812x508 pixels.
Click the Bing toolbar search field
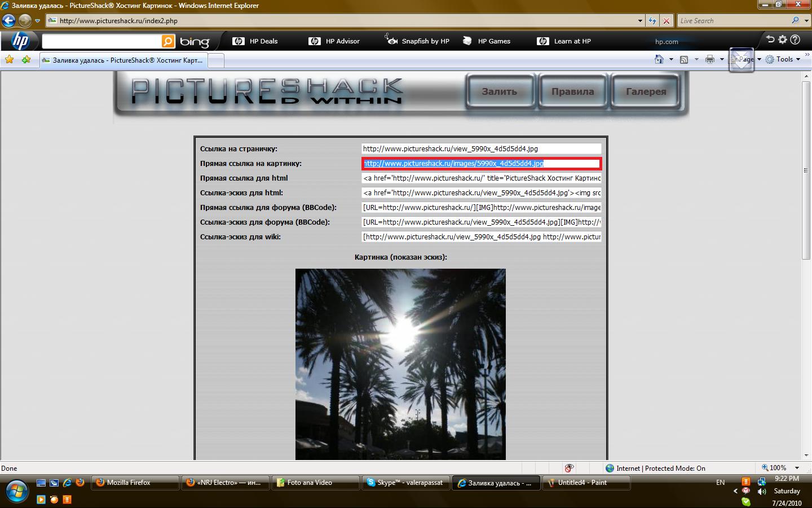pyautogui.click(x=101, y=41)
